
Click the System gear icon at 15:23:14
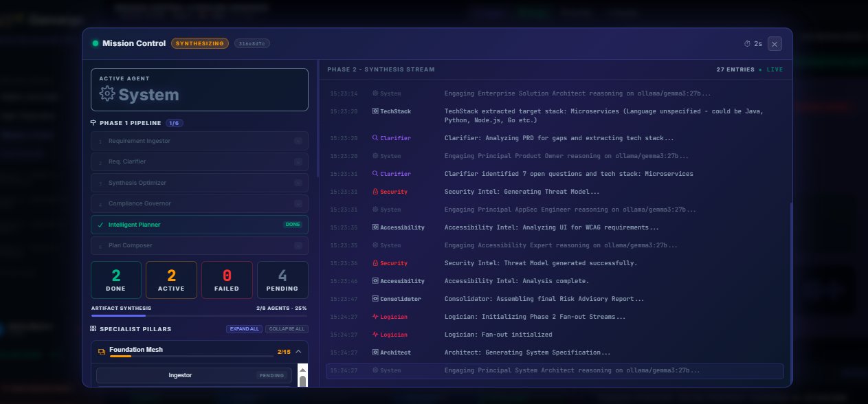[375, 93]
